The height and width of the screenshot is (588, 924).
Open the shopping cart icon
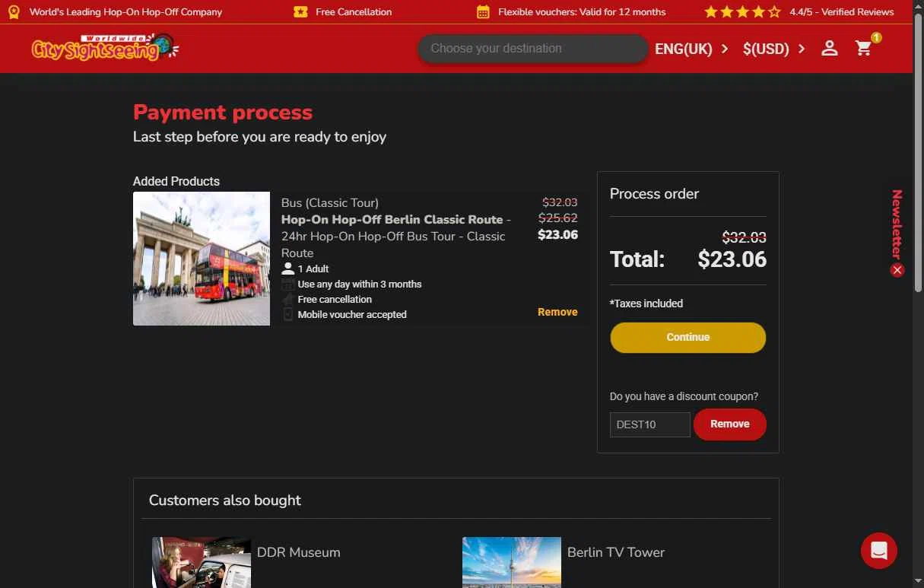coord(863,49)
